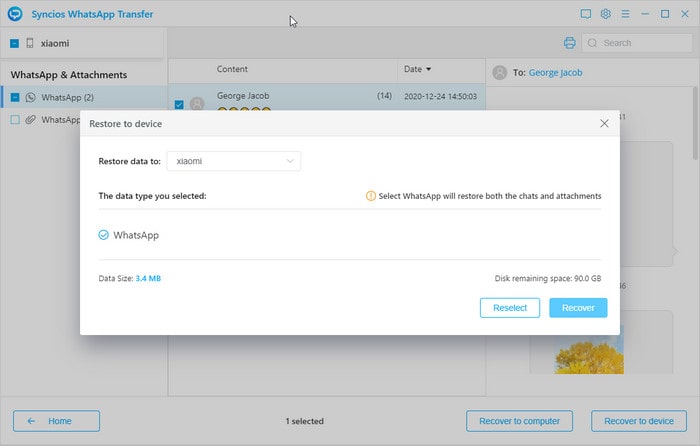700x446 pixels.
Task: Open settings gear in the title bar
Action: tap(605, 14)
